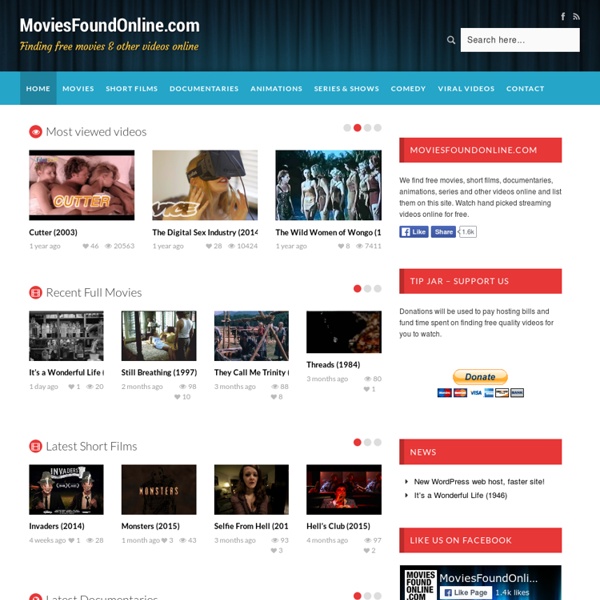The width and height of the screenshot is (600, 600).
Task: Click heart icon under Selfie From Hell
Action: click(x=274, y=551)
